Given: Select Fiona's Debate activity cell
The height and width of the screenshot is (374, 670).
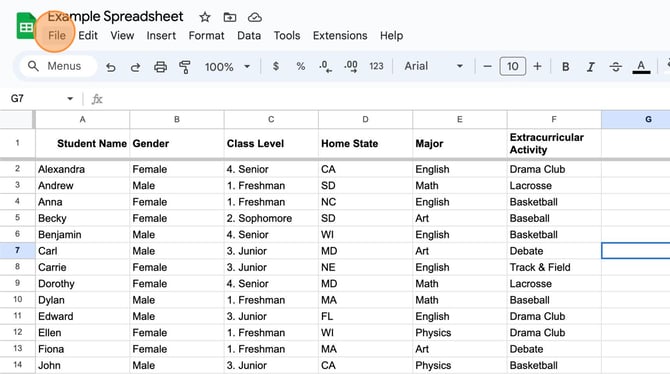Looking at the screenshot, I should (x=554, y=349).
